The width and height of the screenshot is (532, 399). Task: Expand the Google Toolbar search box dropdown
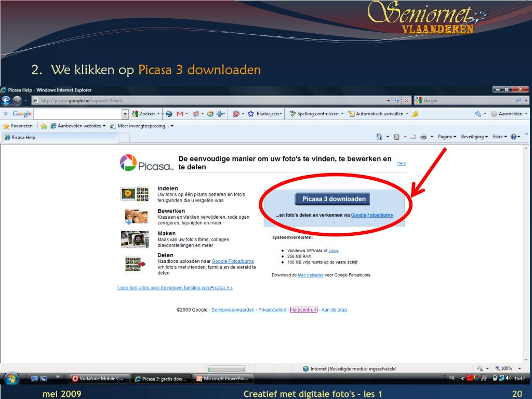pos(125,114)
